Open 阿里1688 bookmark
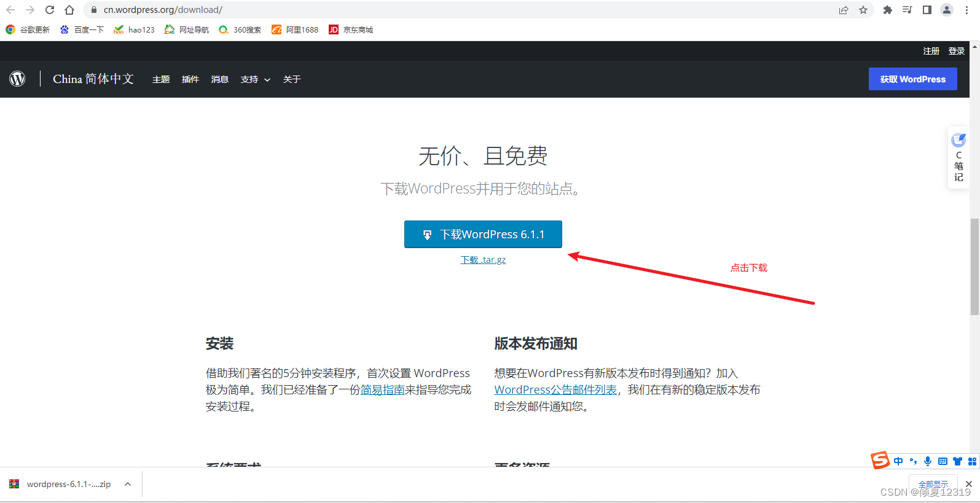The image size is (980, 503). click(x=295, y=29)
